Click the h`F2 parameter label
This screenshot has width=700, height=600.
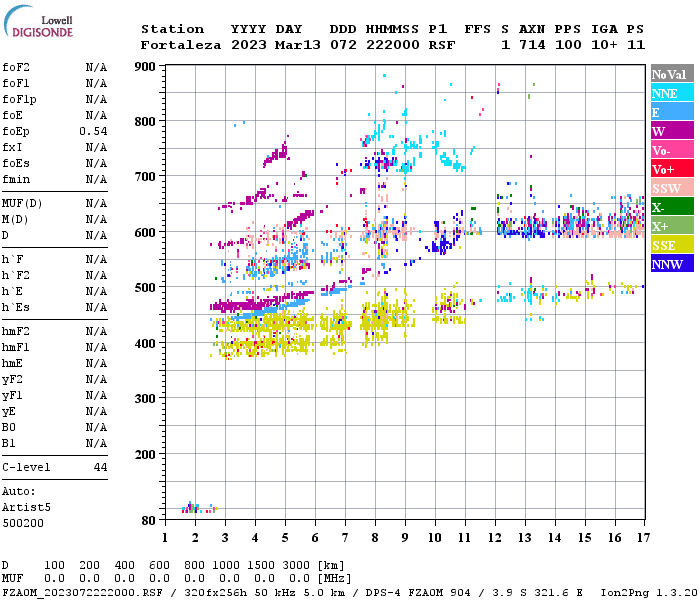(16, 275)
